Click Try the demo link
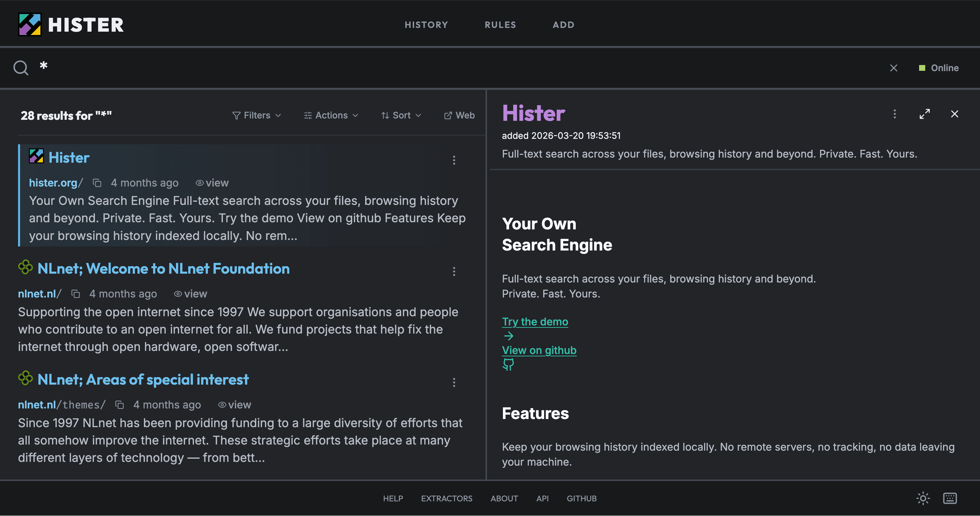Viewport: 980px width, 516px height. (x=535, y=322)
